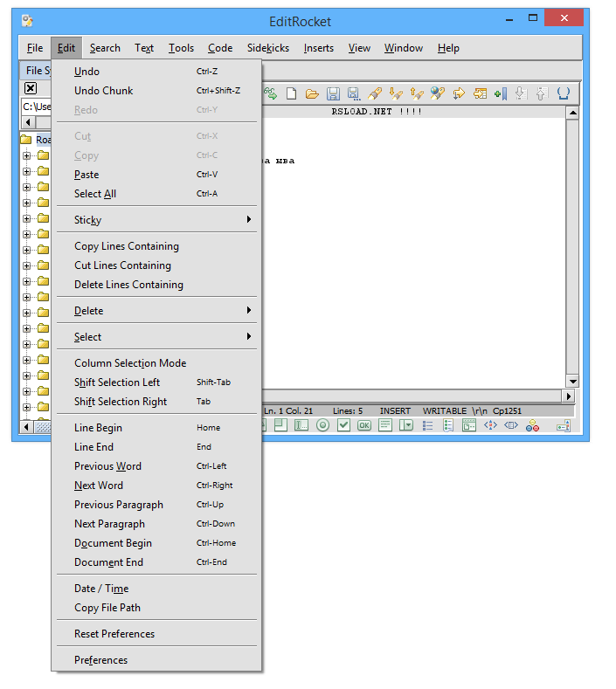The width and height of the screenshot is (616, 689).
Task: Click the Line End entry
Action: pyautogui.click(x=156, y=447)
